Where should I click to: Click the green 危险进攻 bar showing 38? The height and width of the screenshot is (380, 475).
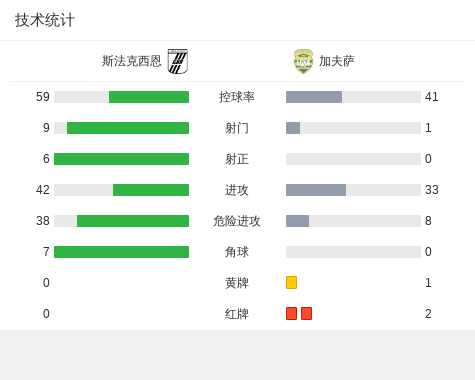133,221
